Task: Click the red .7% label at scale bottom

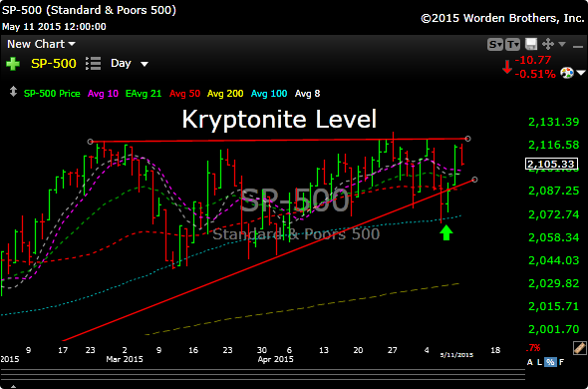Action: point(533,348)
